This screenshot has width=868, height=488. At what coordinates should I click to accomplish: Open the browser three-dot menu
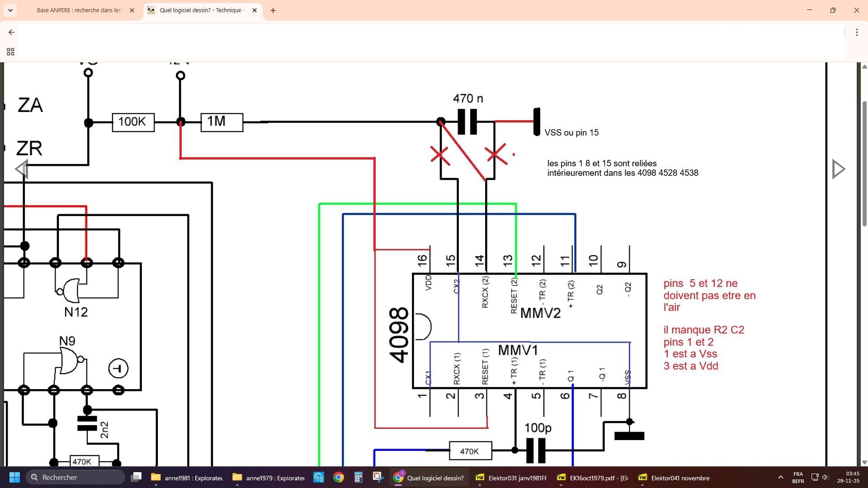(857, 33)
